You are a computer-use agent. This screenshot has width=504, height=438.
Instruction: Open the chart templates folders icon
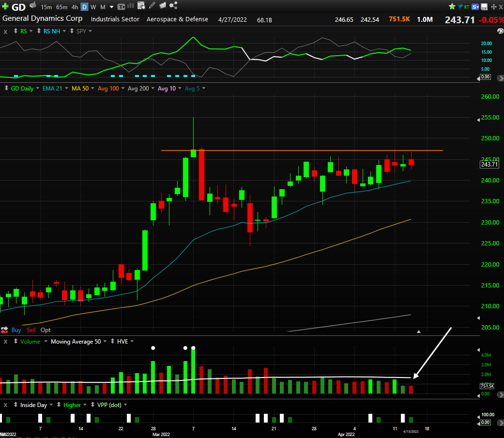pyautogui.click(x=163, y=5)
